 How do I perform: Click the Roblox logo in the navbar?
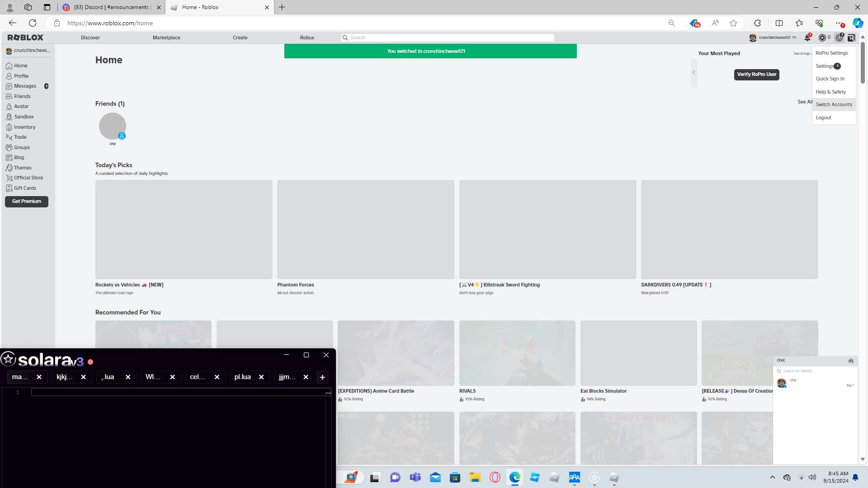coord(26,38)
